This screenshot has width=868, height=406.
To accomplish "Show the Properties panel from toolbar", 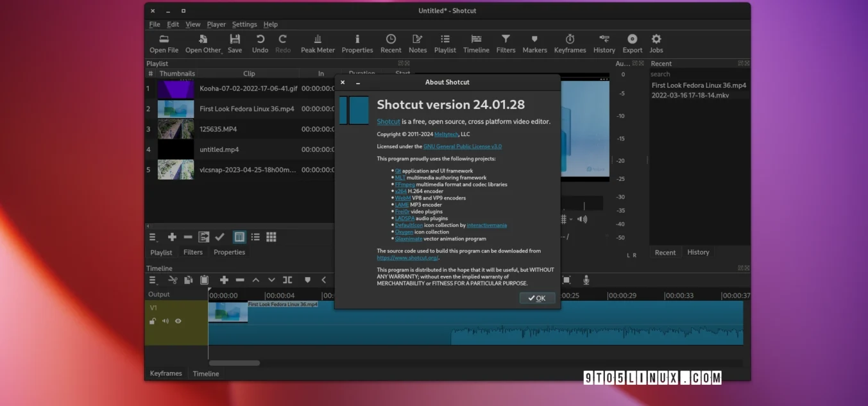I will click(357, 44).
